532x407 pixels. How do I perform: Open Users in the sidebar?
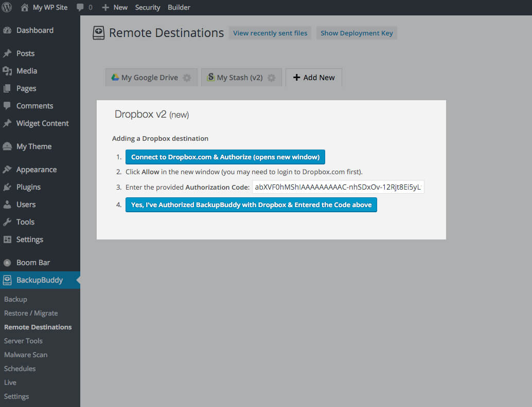[x=26, y=205]
